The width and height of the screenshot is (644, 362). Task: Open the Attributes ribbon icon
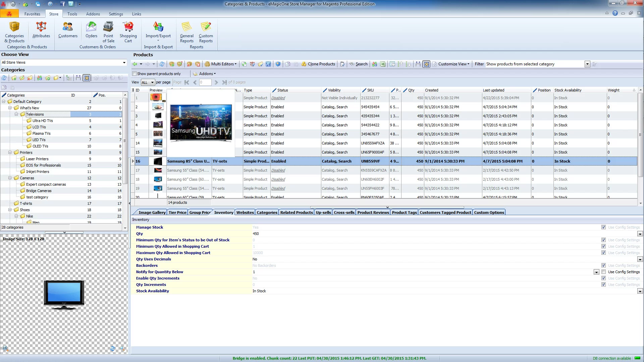[x=41, y=30]
